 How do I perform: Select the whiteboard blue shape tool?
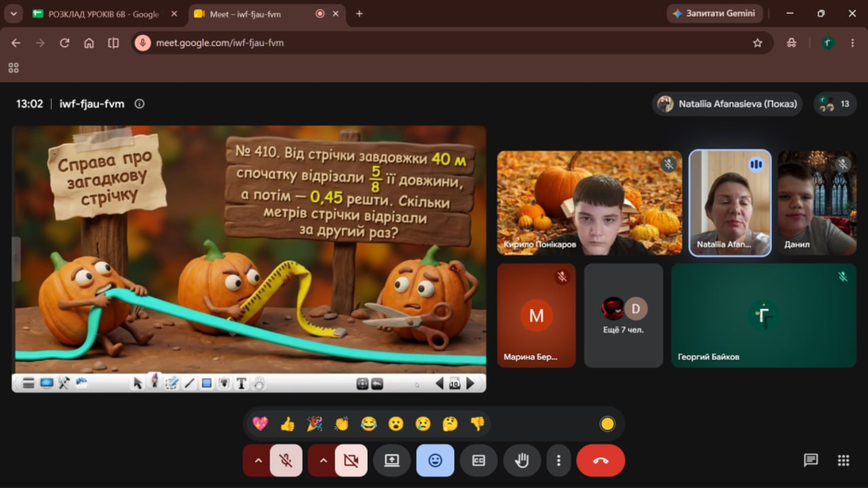click(x=207, y=383)
